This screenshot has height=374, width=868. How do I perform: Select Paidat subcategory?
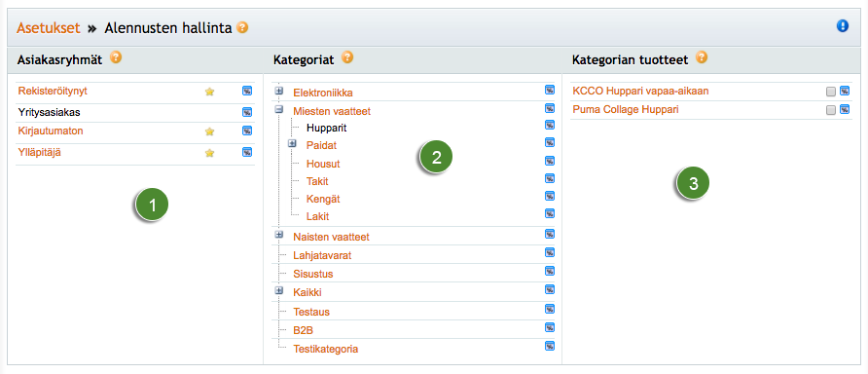click(x=321, y=146)
